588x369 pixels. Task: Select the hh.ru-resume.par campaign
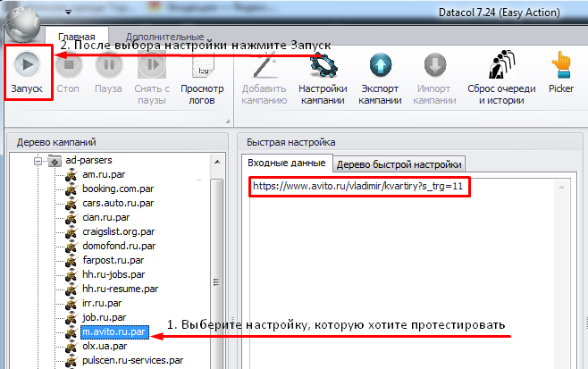[121, 289]
